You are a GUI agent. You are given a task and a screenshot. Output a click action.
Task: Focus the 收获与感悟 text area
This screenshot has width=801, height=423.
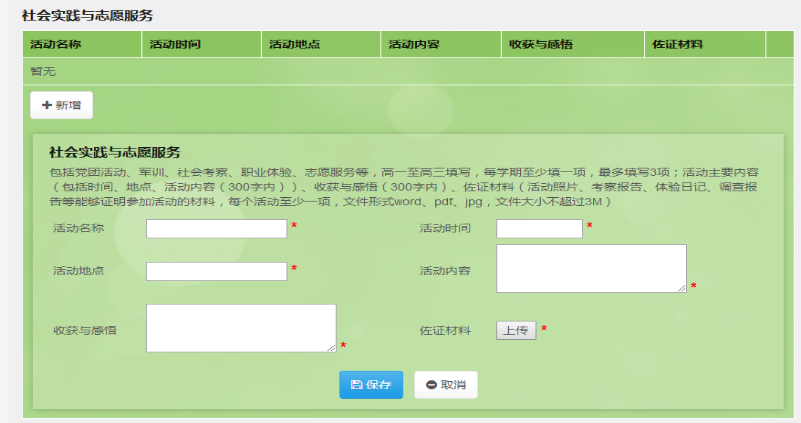point(240,327)
